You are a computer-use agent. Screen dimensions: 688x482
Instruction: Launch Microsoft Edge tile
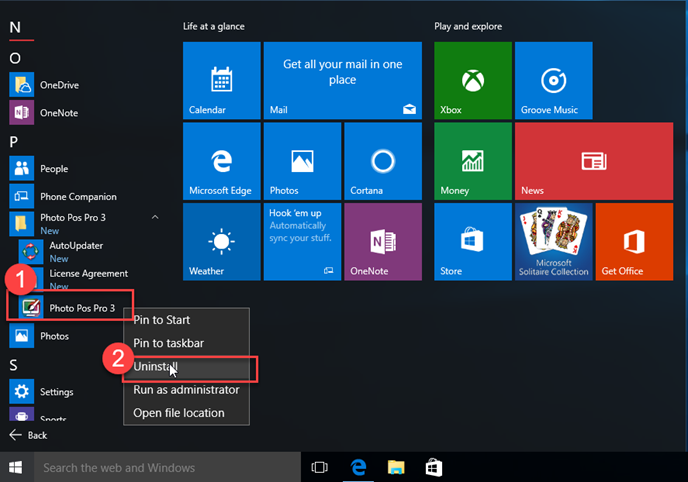[222, 161]
